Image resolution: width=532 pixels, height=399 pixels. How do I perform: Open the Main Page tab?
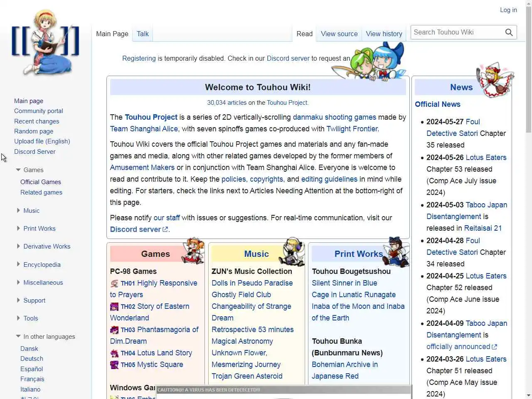coord(112,34)
